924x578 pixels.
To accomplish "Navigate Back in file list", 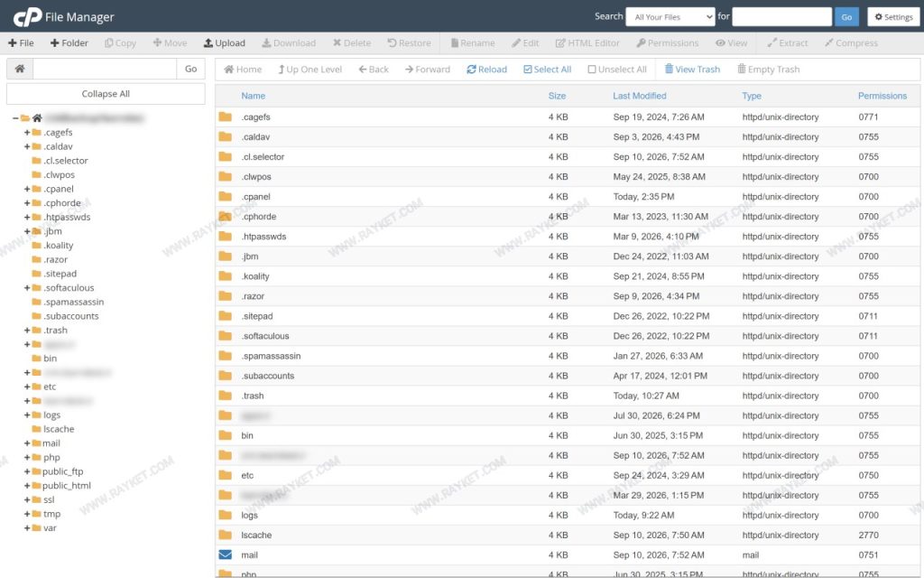I will (x=374, y=70).
